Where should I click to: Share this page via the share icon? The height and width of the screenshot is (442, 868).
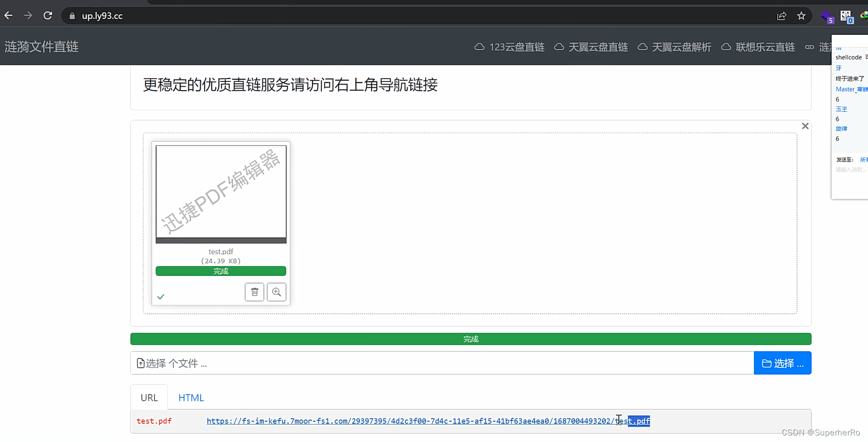point(781,16)
